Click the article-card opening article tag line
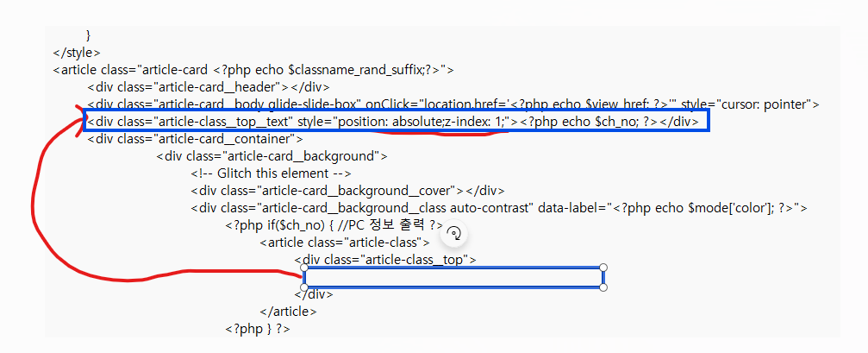 [253, 71]
